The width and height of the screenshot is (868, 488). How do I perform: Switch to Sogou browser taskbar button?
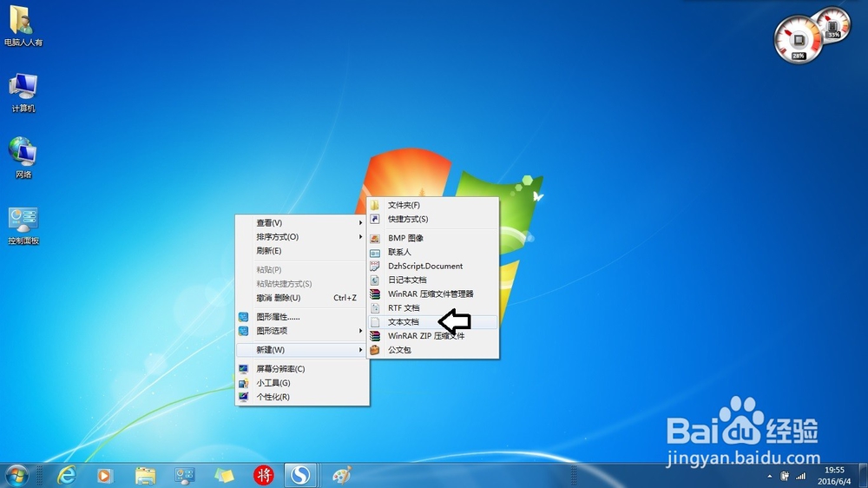coord(301,475)
